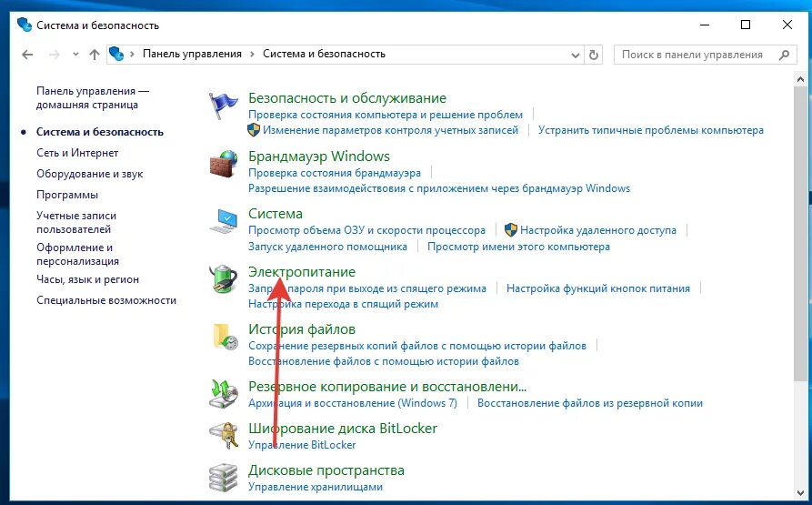Click the Дисковые пространства stacked drives icon
Viewport: 812px width, 505px height.
tap(223, 477)
